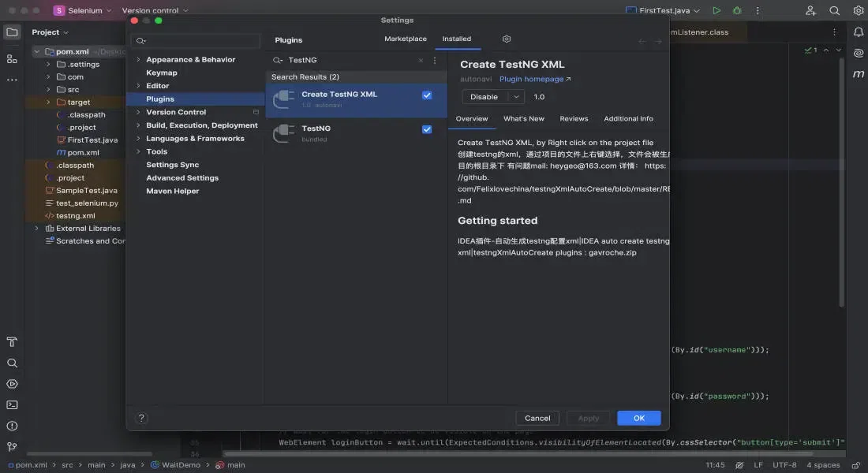Image resolution: width=868 pixels, height=473 pixels.
Task: Open the What's New plugin tab
Action: [524, 119]
